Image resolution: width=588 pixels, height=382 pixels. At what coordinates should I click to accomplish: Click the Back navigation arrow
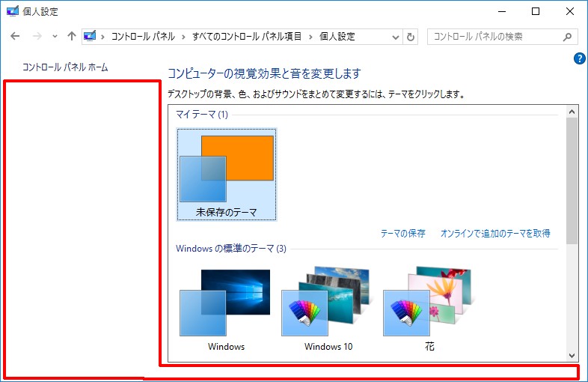tap(15, 37)
